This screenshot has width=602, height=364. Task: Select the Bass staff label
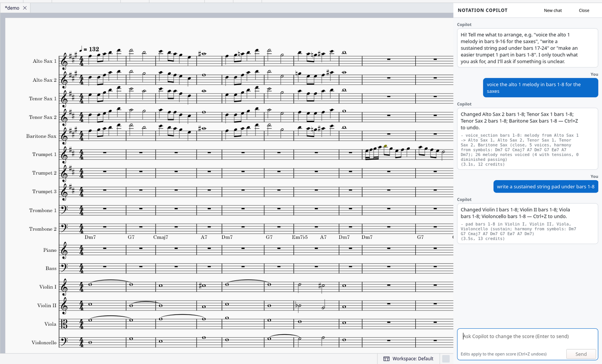(51, 268)
